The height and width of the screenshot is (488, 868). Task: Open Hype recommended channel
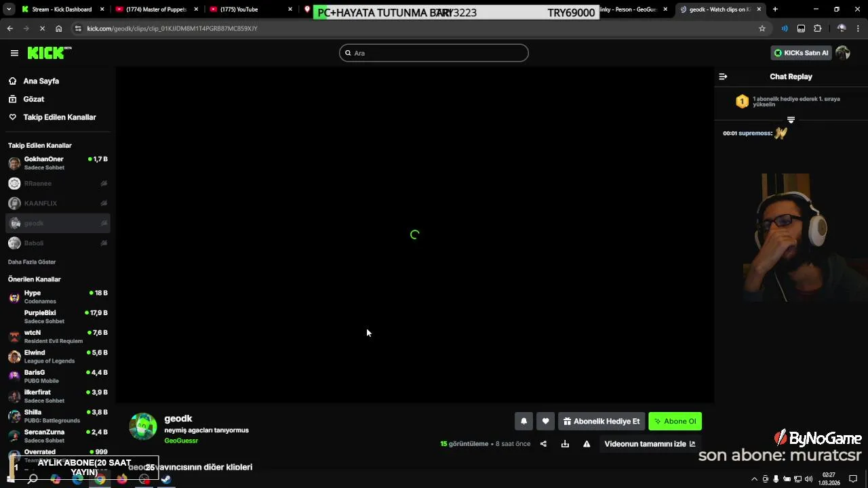58,297
